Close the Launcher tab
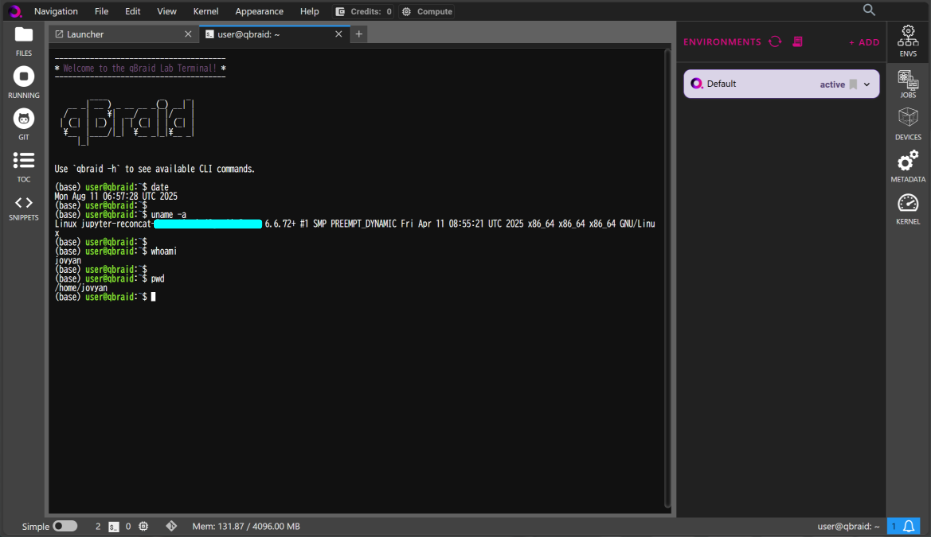Screen dimensions: 931x537 click(188, 34)
